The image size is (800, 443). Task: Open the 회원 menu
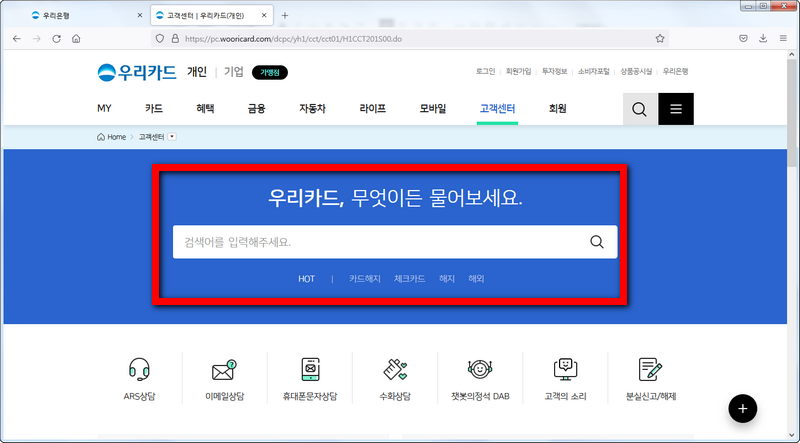pyautogui.click(x=557, y=108)
